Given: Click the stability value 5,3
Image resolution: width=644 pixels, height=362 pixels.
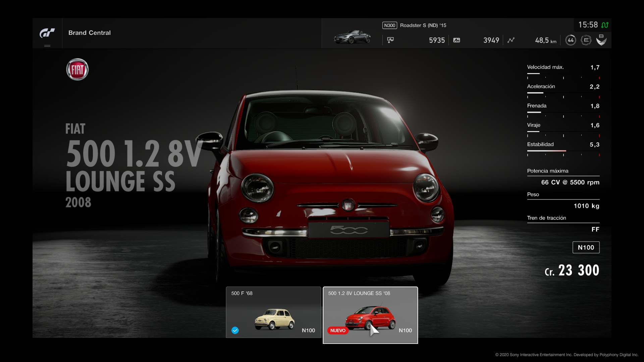Looking at the screenshot, I should (x=594, y=144).
